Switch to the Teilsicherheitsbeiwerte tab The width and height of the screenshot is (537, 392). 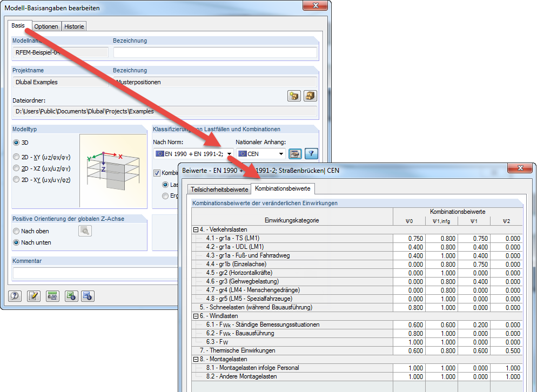click(x=219, y=190)
